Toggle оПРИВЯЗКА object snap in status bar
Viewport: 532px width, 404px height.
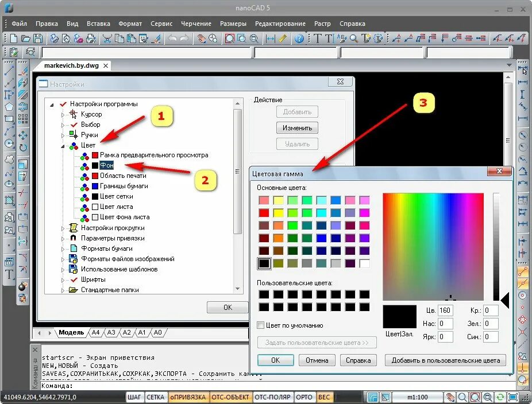coord(188,397)
